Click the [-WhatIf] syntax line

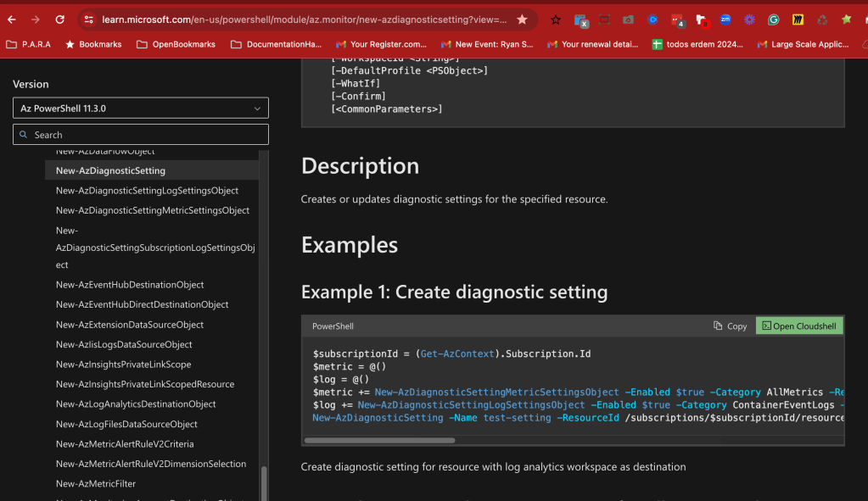click(356, 83)
